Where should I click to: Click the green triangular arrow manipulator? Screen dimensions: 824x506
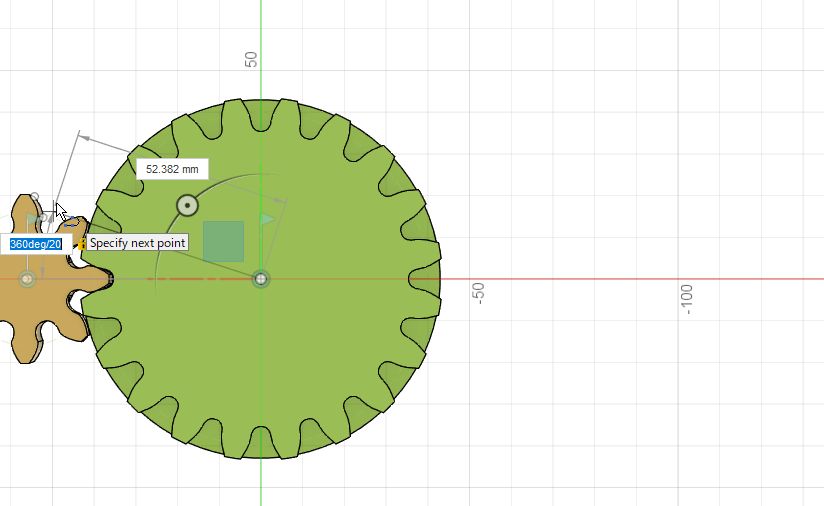click(267, 219)
